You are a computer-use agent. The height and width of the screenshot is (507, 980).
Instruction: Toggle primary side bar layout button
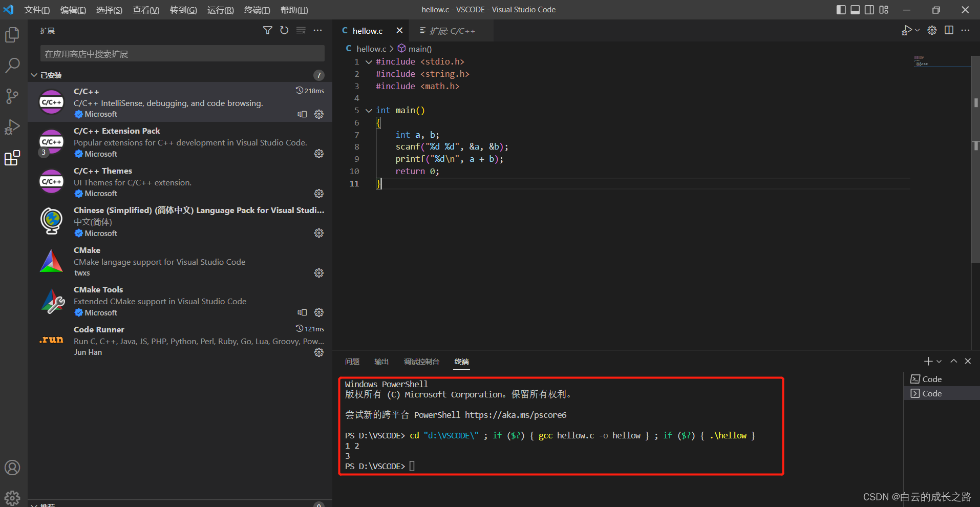841,10
